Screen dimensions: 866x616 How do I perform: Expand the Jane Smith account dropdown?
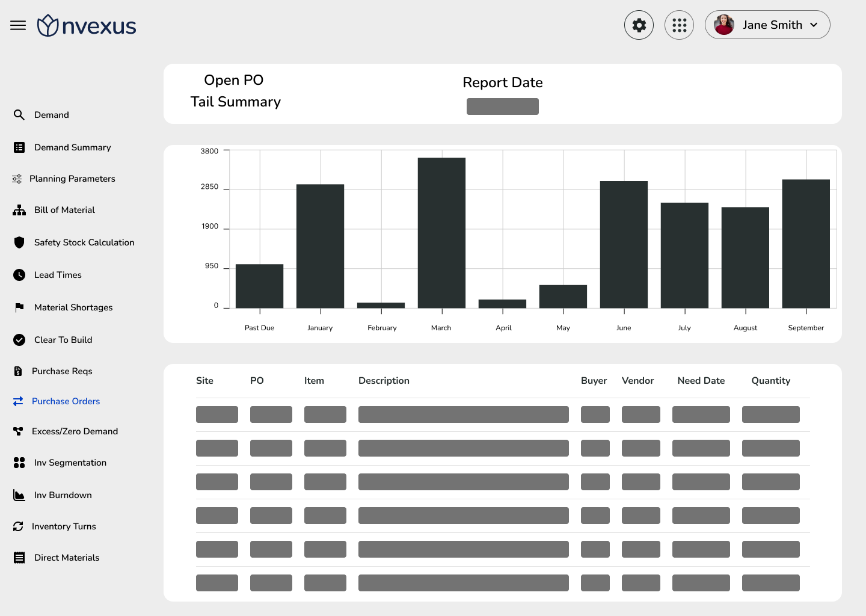tap(814, 25)
